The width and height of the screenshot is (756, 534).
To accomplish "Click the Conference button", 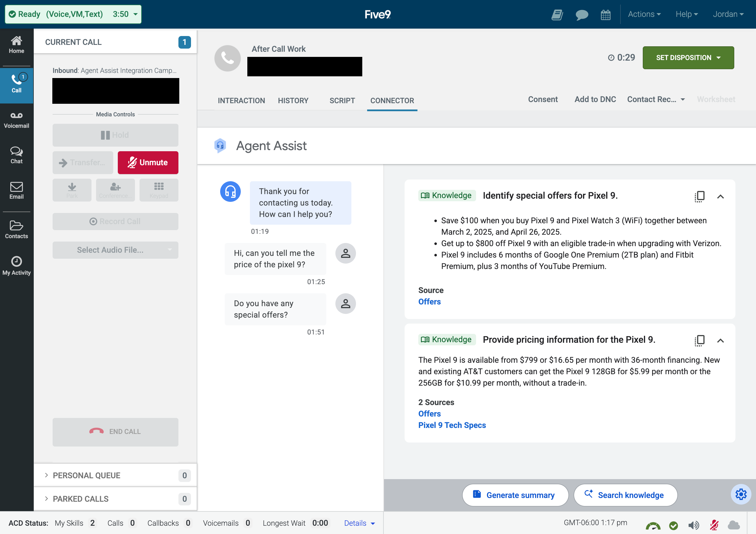I will [x=115, y=190].
